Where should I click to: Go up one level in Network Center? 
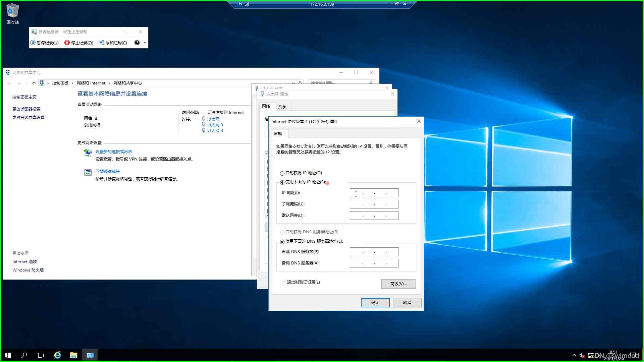(x=34, y=83)
